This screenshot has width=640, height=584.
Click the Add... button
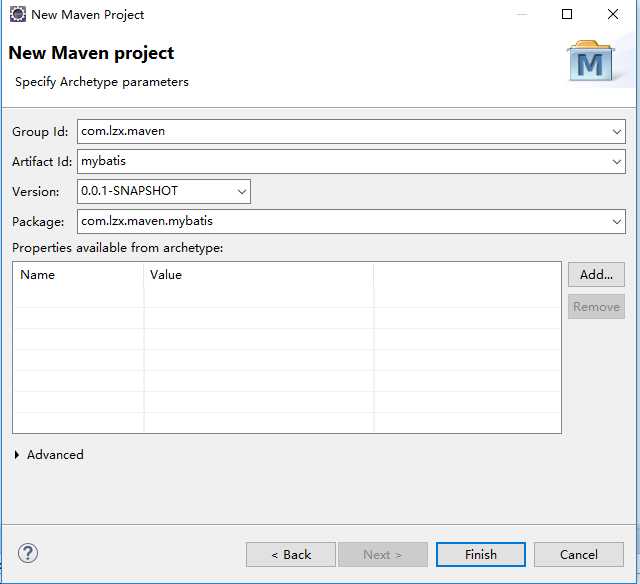[596, 274]
